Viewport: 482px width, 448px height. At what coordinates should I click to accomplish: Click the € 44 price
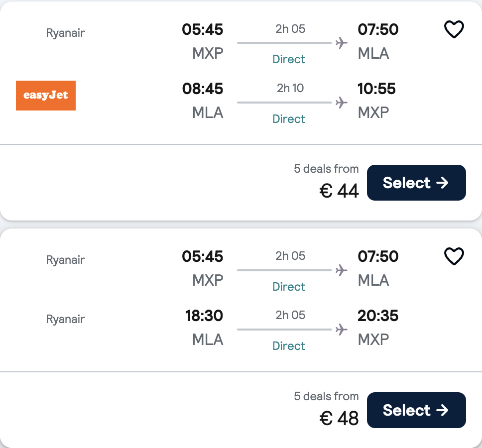pos(339,191)
